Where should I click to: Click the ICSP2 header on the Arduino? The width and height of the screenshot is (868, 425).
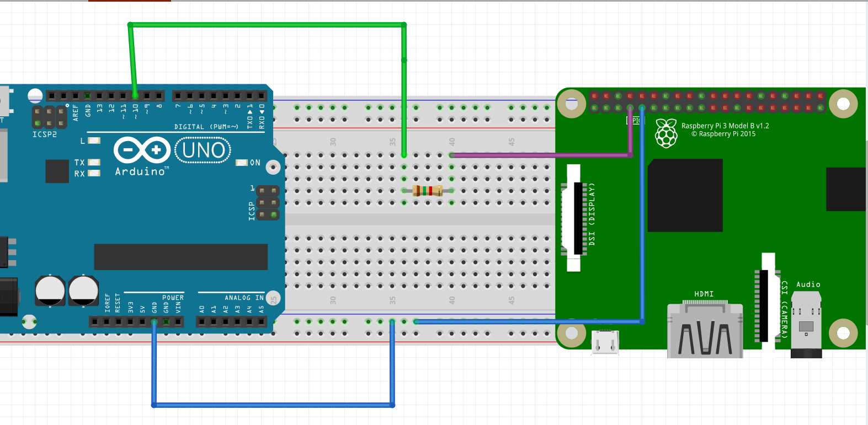(x=49, y=117)
